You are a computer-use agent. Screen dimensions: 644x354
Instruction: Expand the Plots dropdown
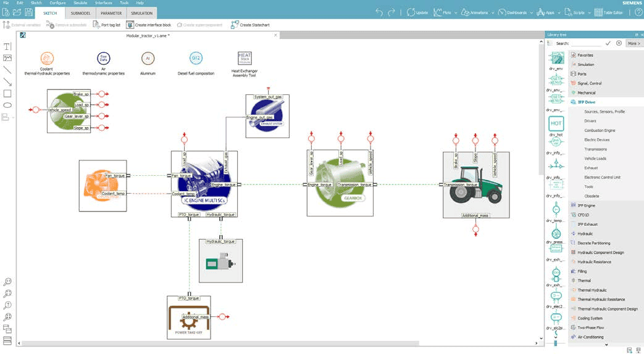(x=455, y=12)
